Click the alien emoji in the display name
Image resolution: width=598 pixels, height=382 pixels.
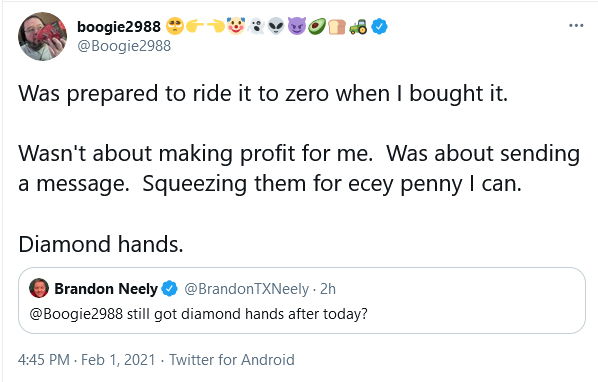[276, 26]
